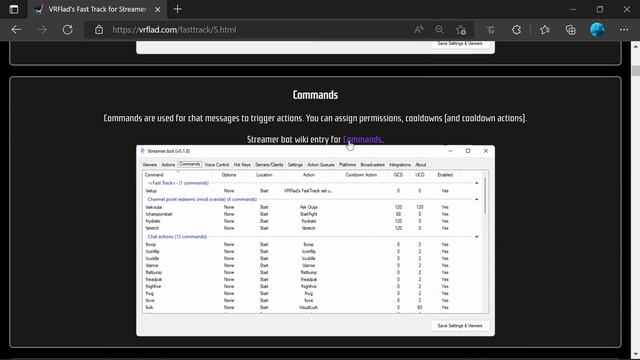Open a new browser tab
Screen dimensions: 640x360
click(x=178, y=9)
